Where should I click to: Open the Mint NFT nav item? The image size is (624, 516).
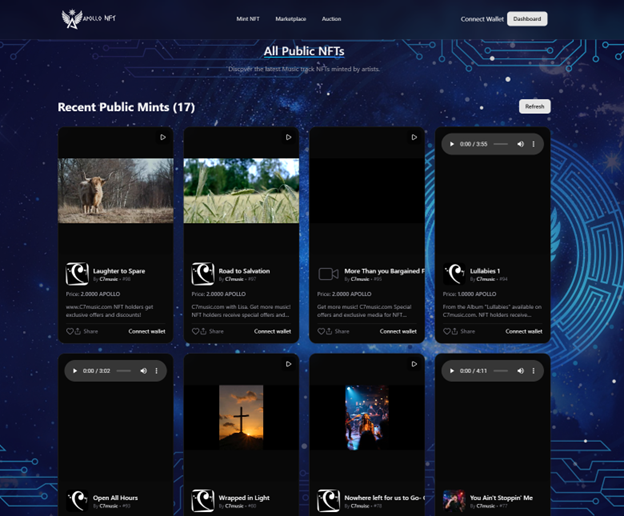tap(249, 19)
